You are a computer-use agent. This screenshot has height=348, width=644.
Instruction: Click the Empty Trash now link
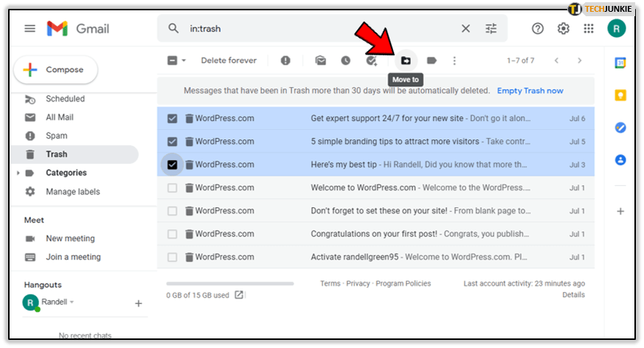tap(530, 91)
